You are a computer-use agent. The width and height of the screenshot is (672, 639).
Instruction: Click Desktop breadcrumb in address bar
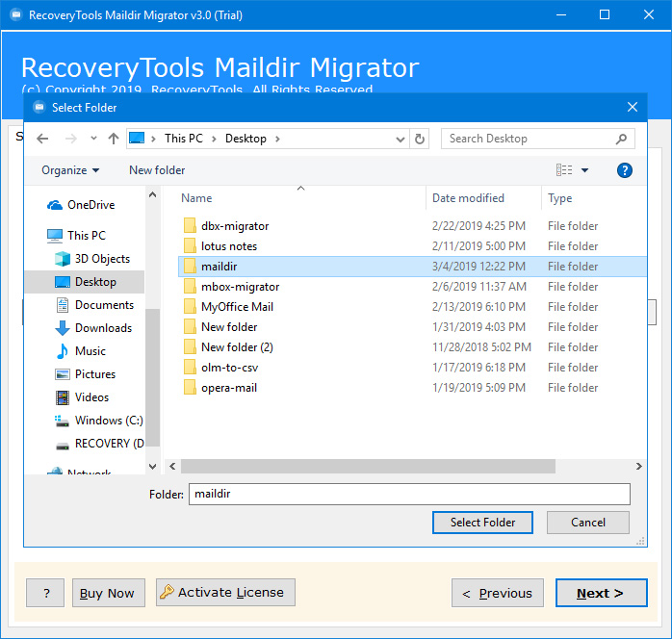coord(246,139)
